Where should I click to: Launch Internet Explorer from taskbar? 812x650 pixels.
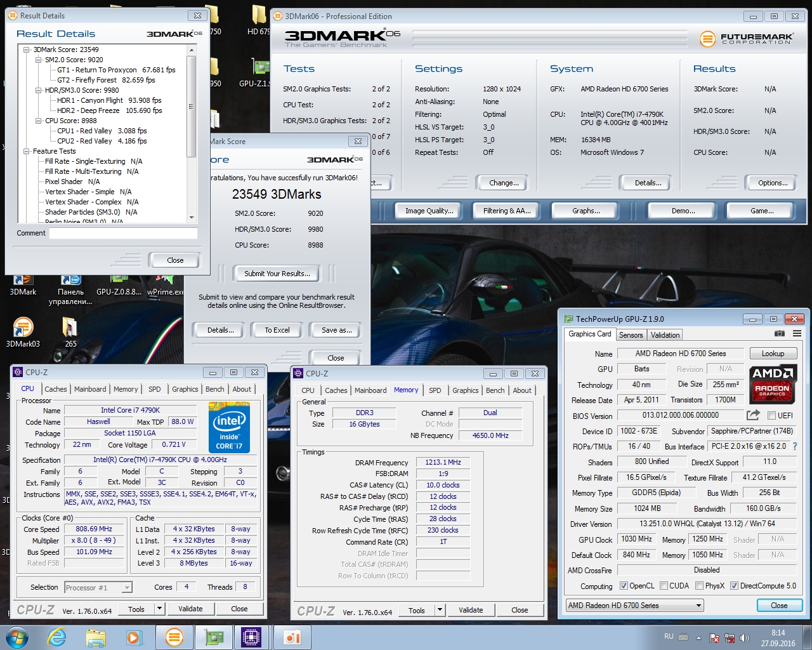56,637
